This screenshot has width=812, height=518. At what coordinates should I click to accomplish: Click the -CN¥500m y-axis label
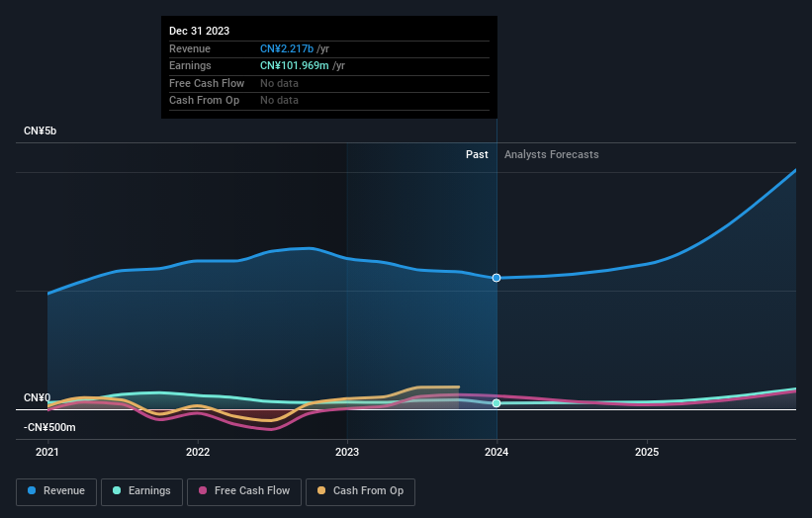49,427
